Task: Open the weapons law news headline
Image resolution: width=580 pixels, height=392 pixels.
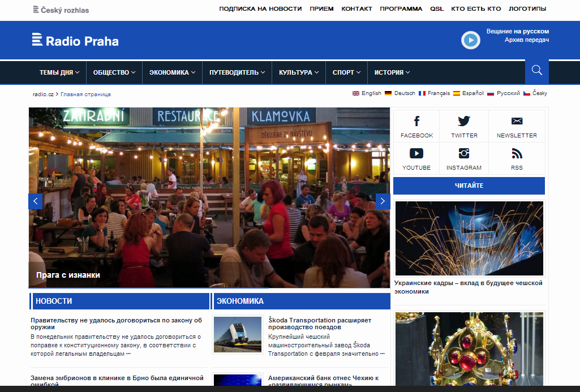Action: (116, 324)
